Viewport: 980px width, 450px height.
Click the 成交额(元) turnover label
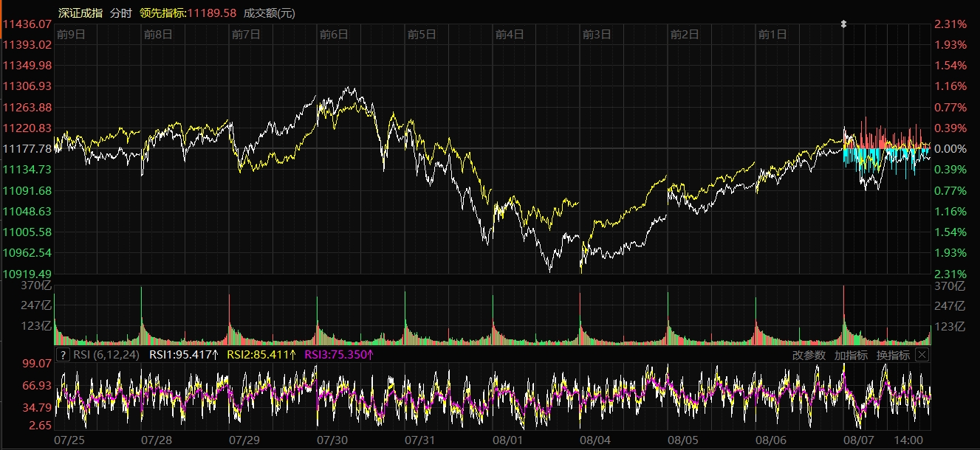click(270, 13)
